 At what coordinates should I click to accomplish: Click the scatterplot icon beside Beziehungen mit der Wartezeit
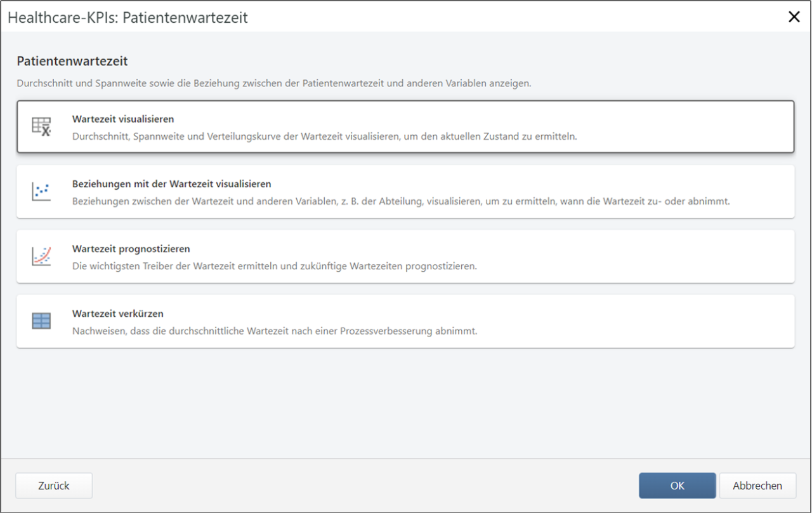(41, 190)
